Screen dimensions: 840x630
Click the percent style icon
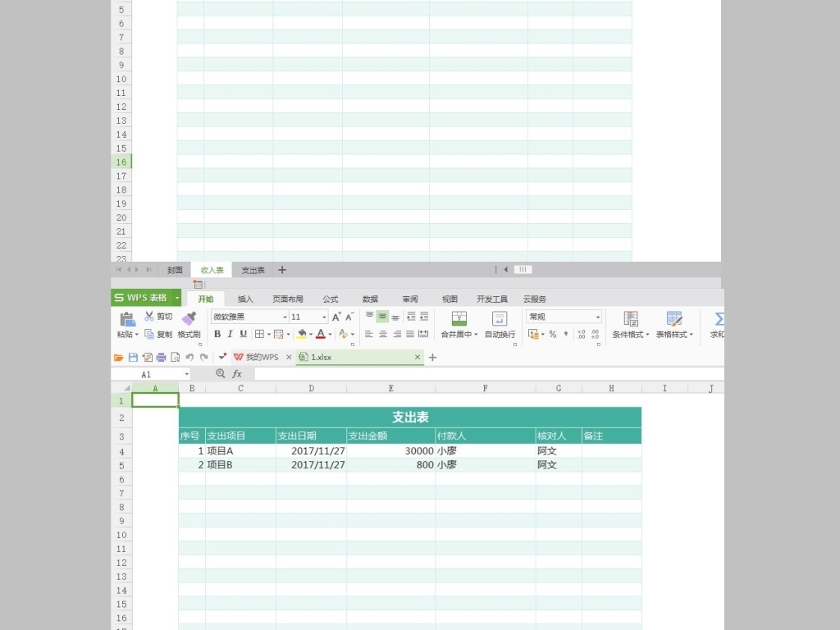point(552,335)
